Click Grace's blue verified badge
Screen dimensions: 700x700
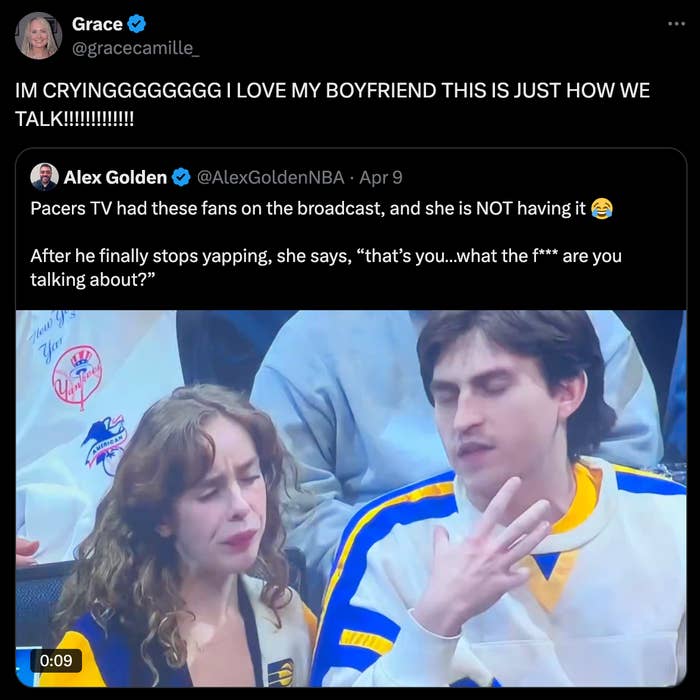coord(137,24)
